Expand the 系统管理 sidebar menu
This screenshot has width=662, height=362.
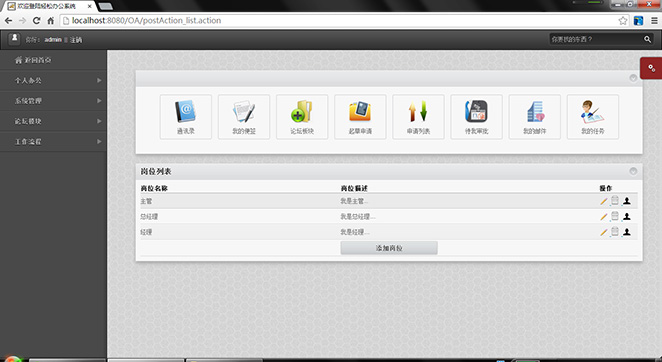point(53,101)
